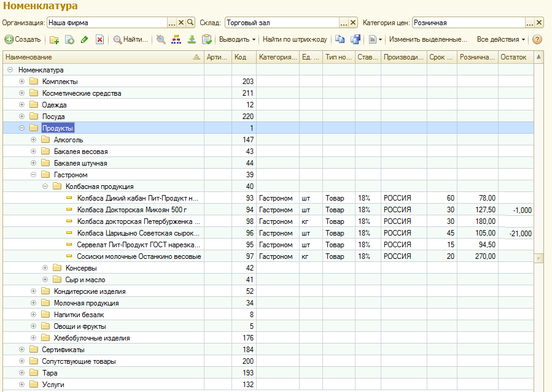Select Колбаса Дикий кабан Пит-Продукт item
This screenshot has height=392, width=552.
268,198
